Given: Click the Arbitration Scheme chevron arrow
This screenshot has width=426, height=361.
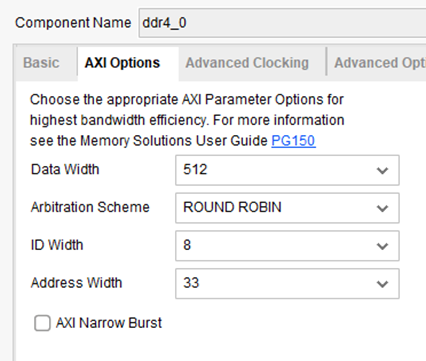Looking at the screenshot, I should tap(382, 209).
